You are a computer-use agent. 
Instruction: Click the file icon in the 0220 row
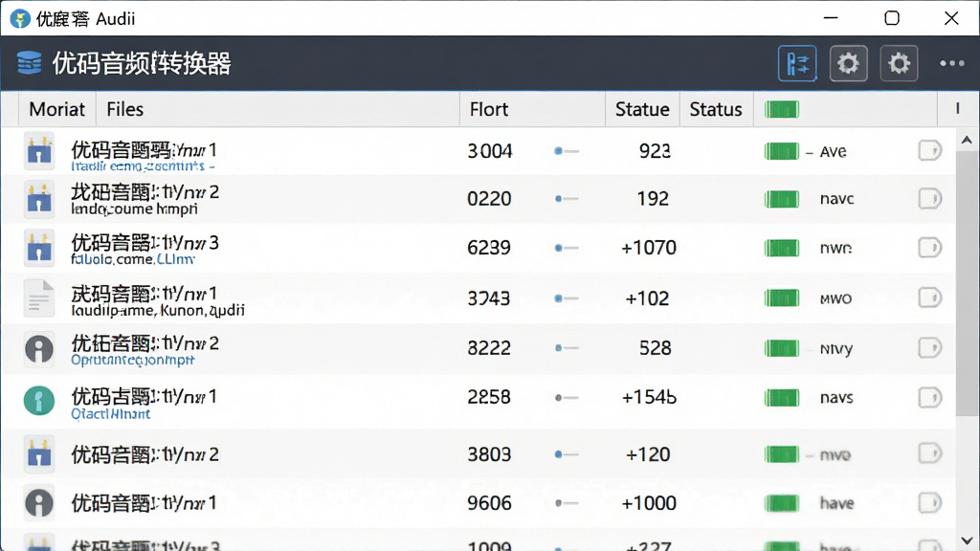coord(39,199)
